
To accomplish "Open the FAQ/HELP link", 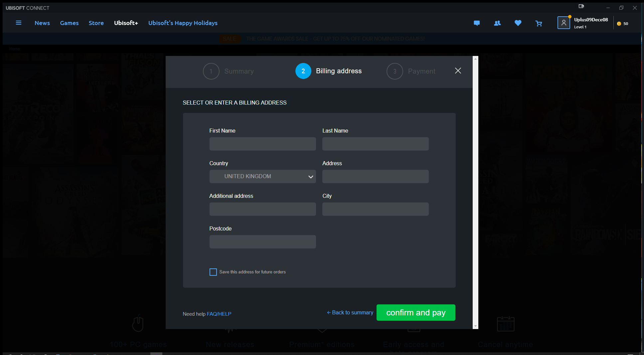I will (x=219, y=314).
